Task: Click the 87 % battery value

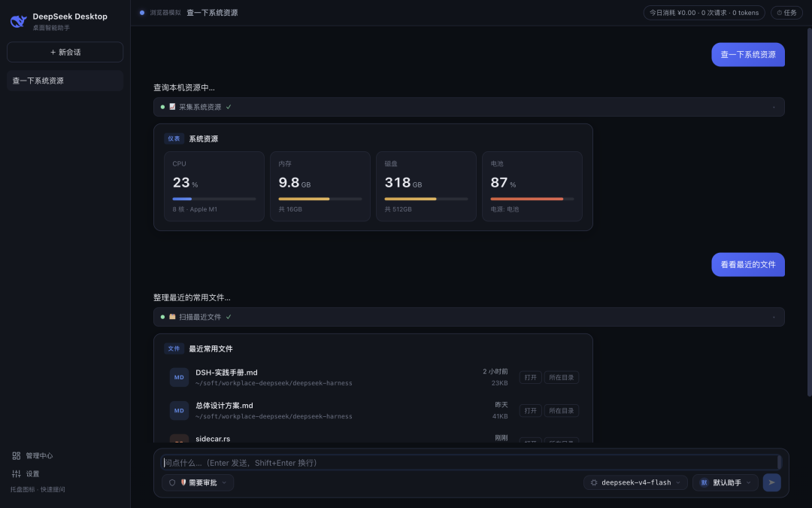Action: click(503, 182)
